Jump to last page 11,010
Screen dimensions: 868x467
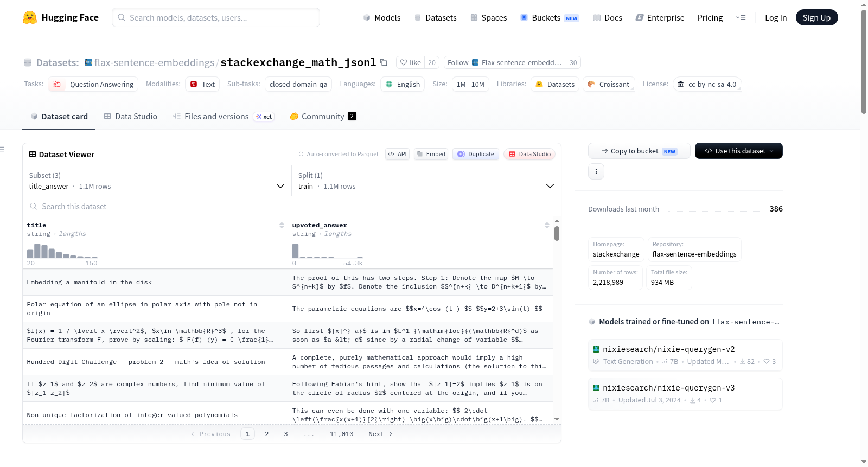tap(341, 434)
